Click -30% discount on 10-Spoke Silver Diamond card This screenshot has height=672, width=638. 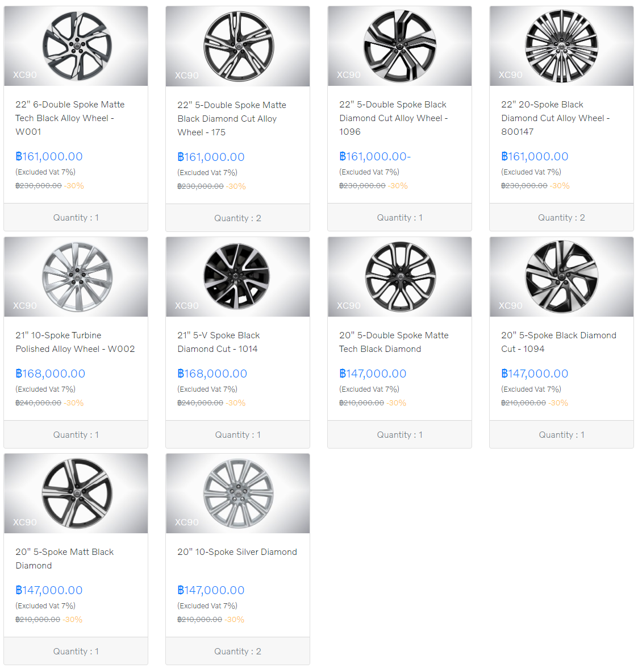point(234,619)
